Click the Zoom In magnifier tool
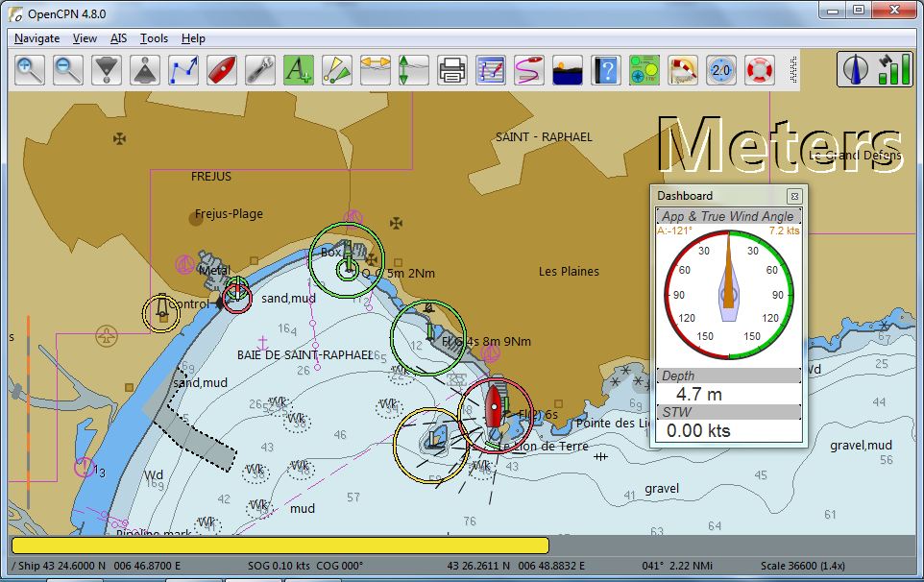The width and height of the screenshot is (924, 582). coord(30,70)
